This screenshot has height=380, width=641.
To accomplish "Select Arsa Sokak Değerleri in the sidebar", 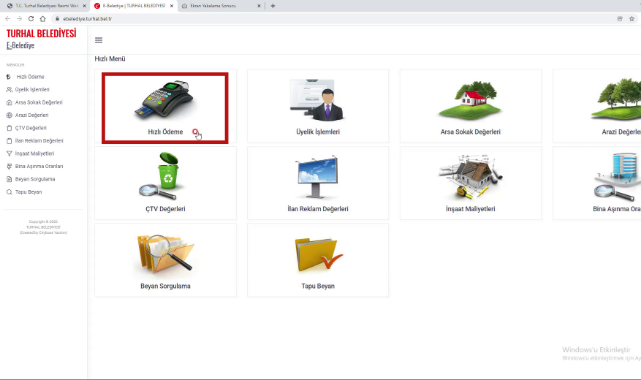I will point(34,103).
